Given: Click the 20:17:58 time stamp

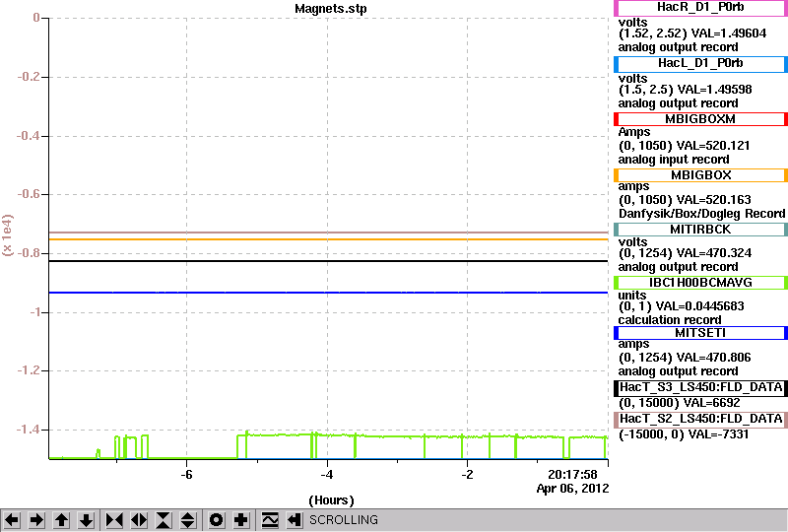Looking at the screenshot, I should tap(572, 475).
